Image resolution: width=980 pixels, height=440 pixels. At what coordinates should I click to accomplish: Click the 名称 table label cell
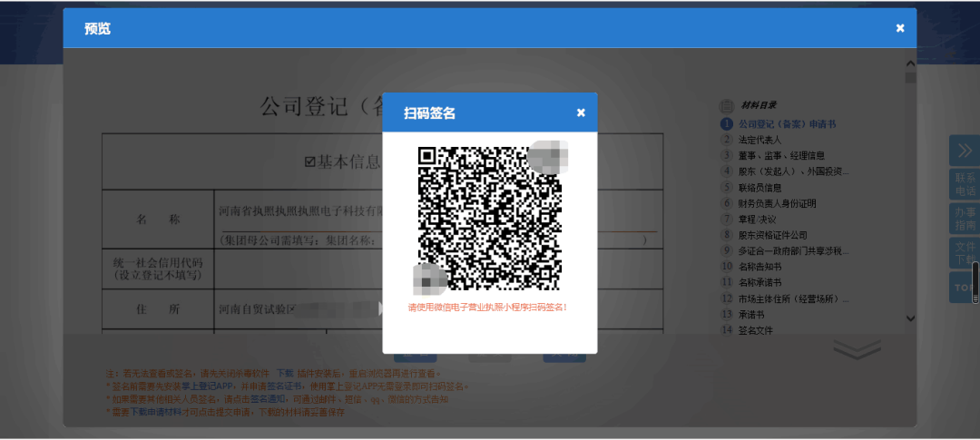[x=158, y=220]
